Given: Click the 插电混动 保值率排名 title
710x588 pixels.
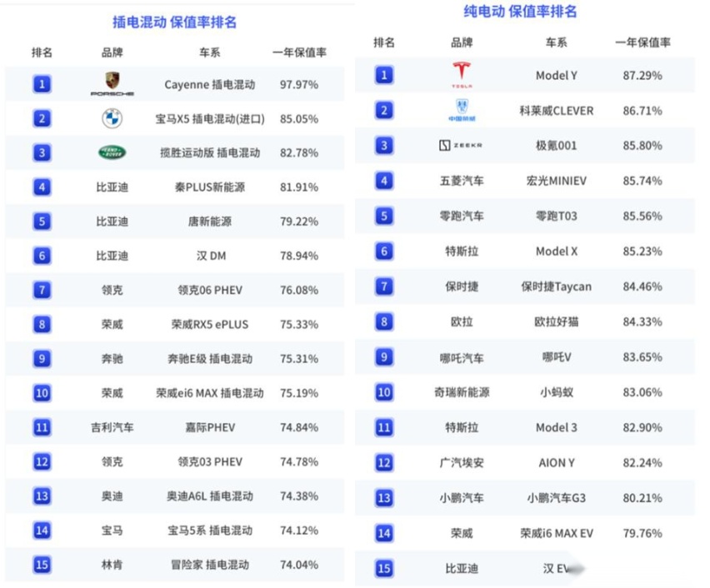Looking at the screenshot, I should [x=174, y=22].
